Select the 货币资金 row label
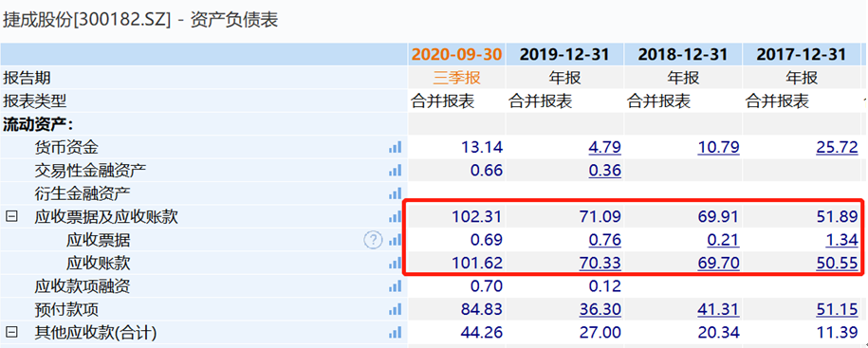Image resolution: width=868 pixels, height=348 pixels. (x=65, y=147)
